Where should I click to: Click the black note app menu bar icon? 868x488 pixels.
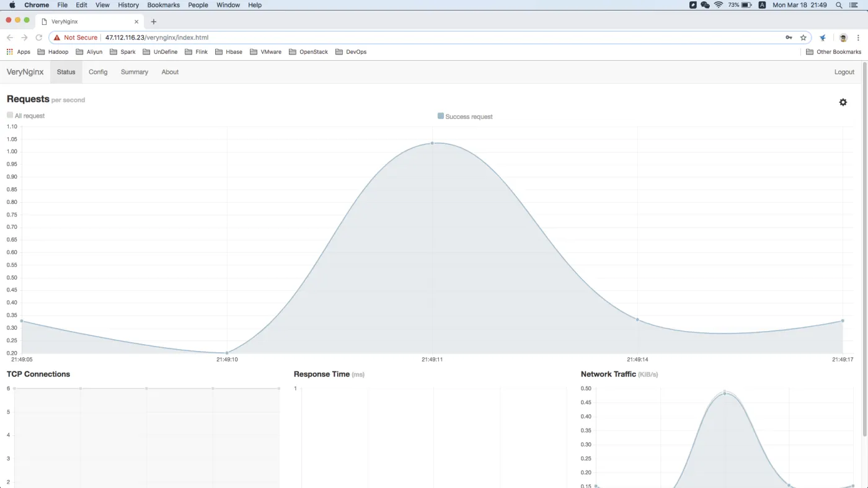[693, 5]
